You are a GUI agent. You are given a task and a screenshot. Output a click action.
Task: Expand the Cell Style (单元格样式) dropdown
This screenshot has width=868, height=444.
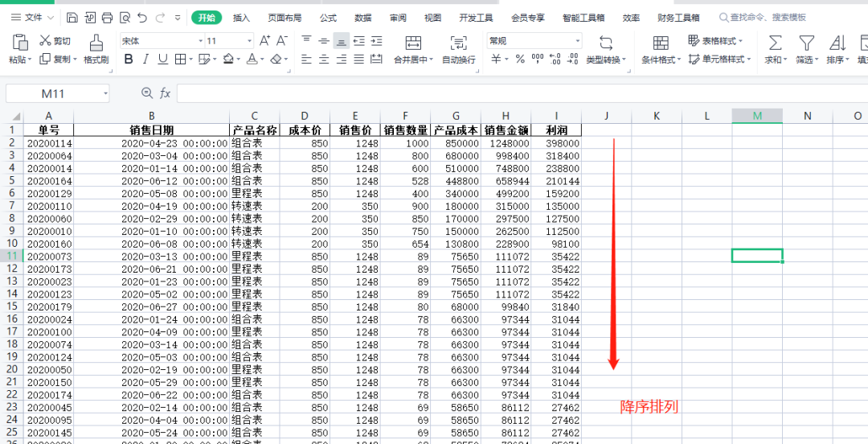point(749,60)
